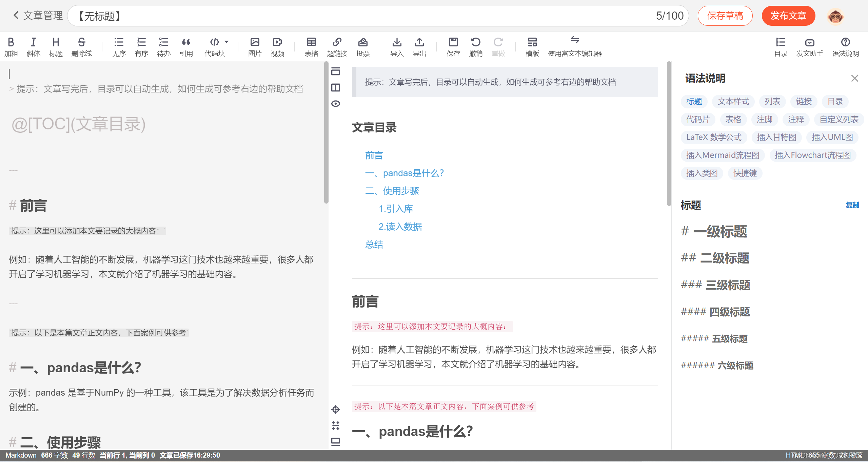
Task: Undo last change with 撤销 icon
Action: 476,47
